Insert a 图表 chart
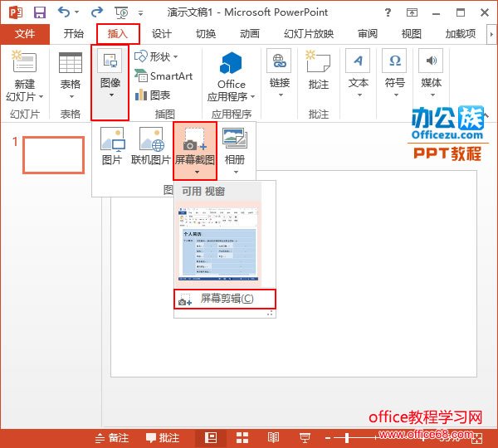 point(153,95)
